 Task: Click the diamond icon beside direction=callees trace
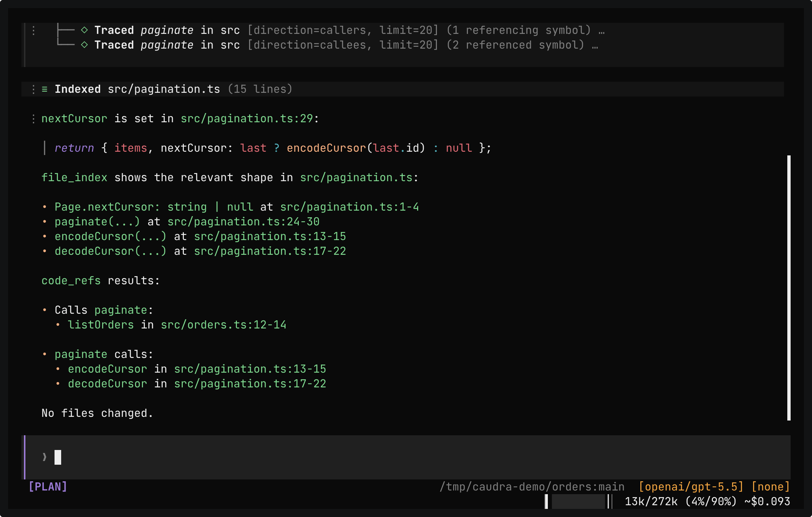point(84,45)
